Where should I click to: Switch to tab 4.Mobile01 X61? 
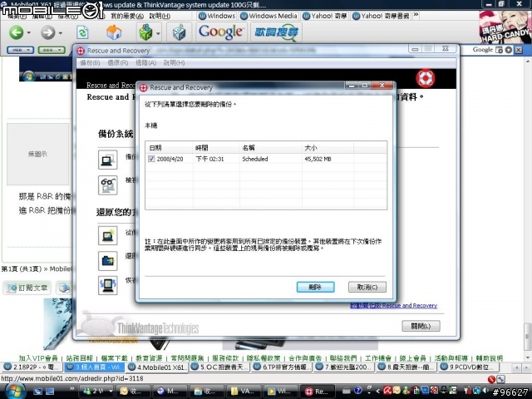pos(157,367)
